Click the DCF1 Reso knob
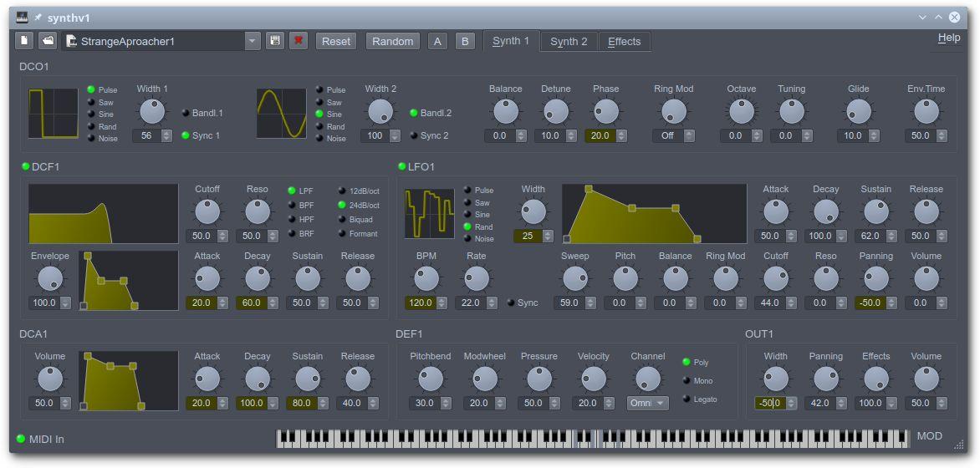 [x=258, y=211]
